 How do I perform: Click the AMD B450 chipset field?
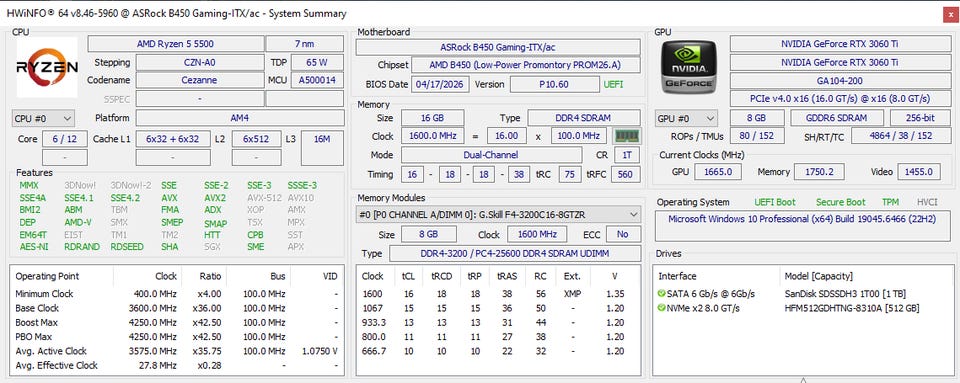pyautogui.click(x=526, y=65)
